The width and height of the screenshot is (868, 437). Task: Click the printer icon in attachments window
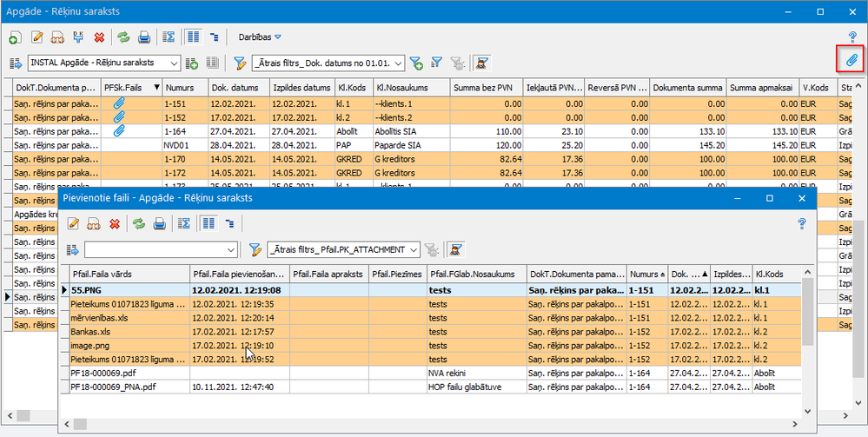159,223
